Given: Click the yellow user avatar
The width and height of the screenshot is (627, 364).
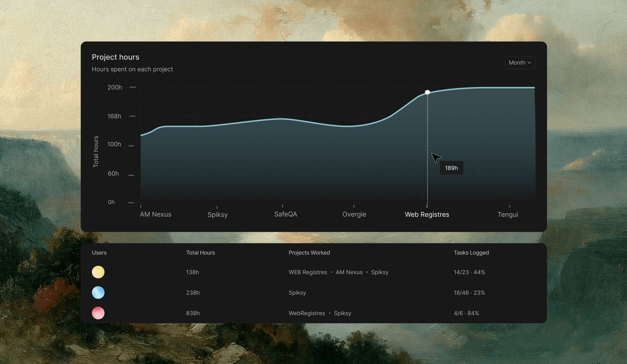Looking at the screenshot, I should point(98,272).
